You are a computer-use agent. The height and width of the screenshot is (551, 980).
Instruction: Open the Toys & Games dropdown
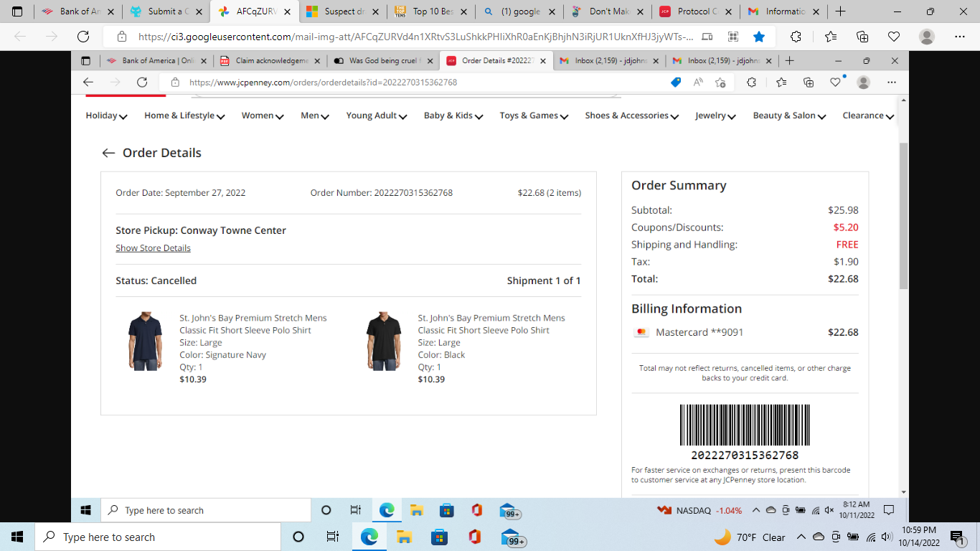click(x=533, y=116)
